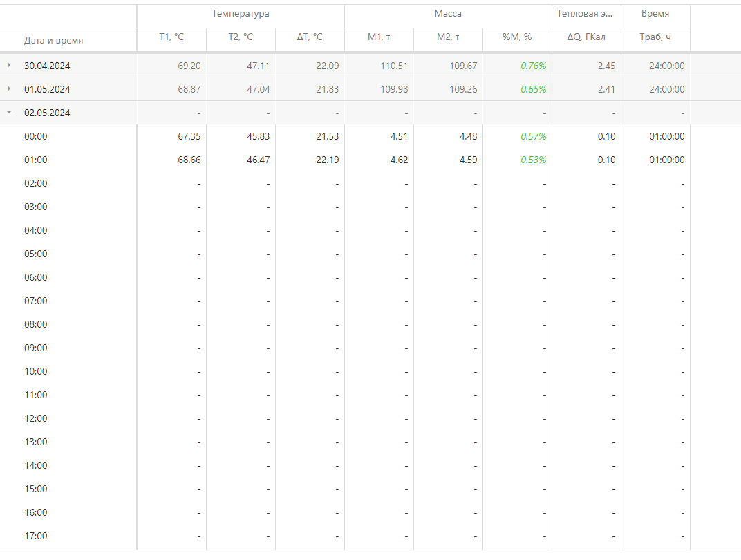
Task: Select the 17:00 hourly row
Action: coord(36,536)
